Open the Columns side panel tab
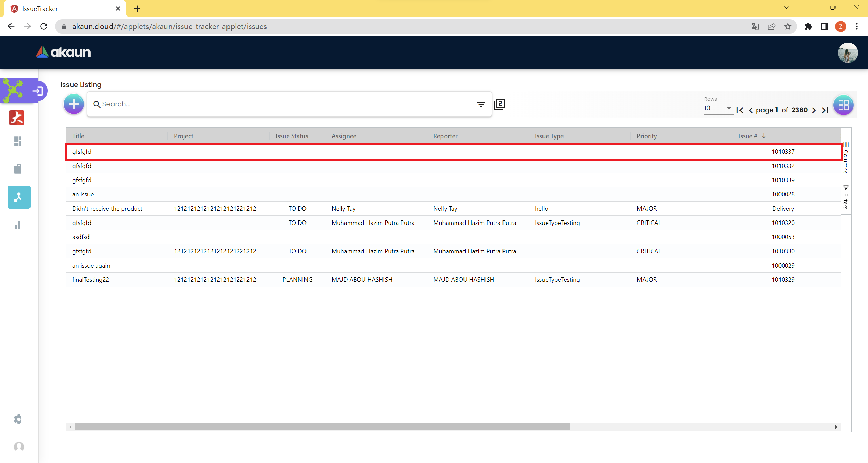 click(x=846, y=158)
